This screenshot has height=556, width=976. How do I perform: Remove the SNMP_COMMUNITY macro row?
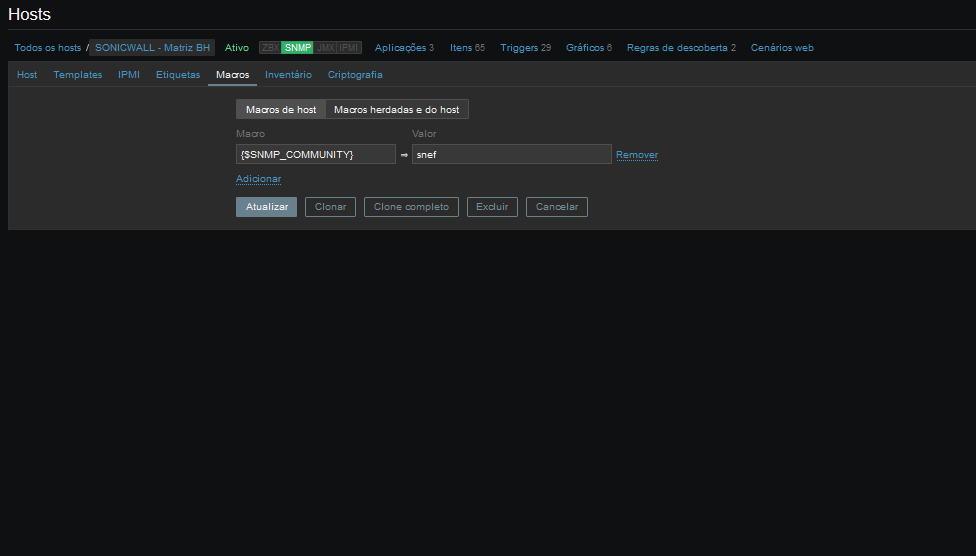pyautogui.click(x=637, y=155)
